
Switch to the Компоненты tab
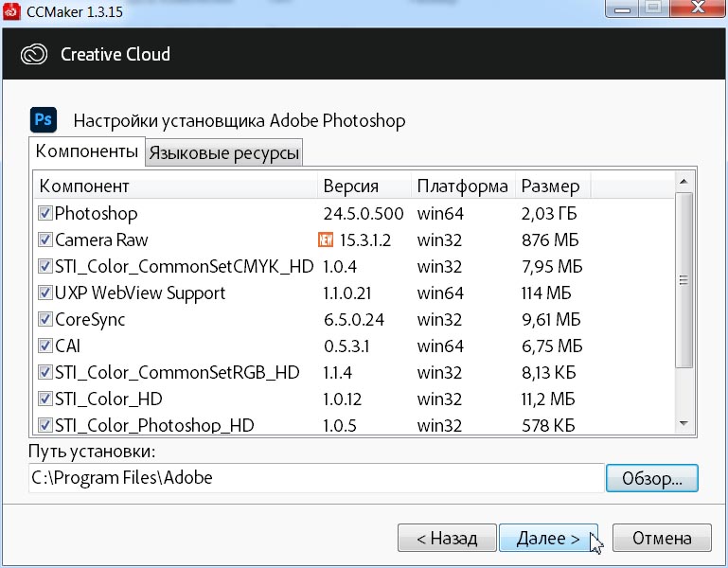(x=87, y=151)
